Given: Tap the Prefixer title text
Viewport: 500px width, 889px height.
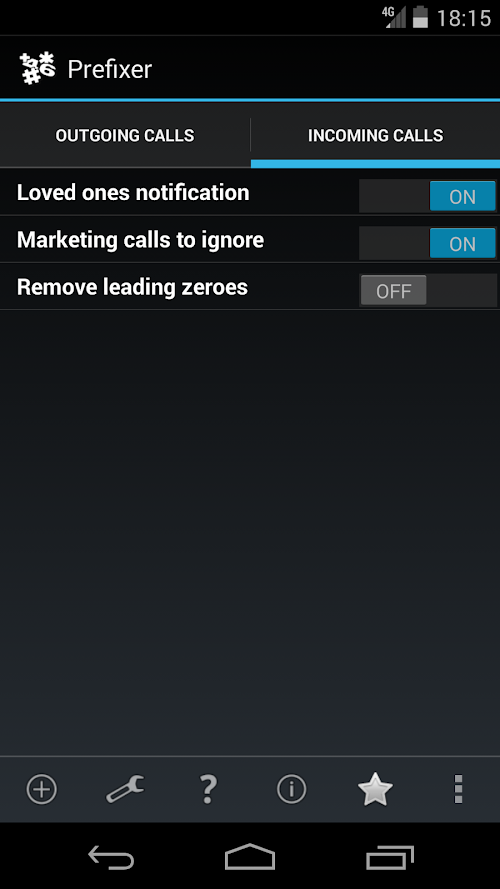Looking at the screenshot, I should pos(109,69).
